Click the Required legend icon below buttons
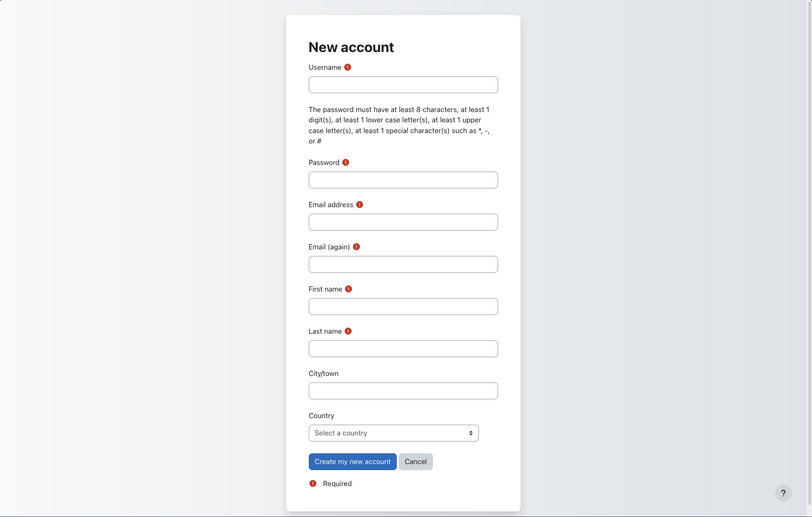The height and width of the screenshot is (517, 812). pos(313,484)
